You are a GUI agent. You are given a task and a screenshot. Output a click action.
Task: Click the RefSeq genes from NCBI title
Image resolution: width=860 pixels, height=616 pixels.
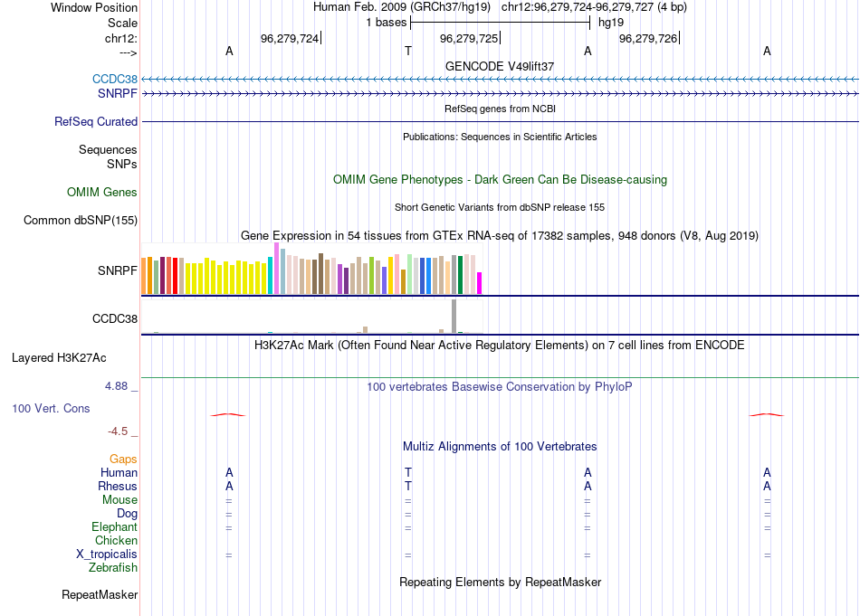pyautogui.click(x=500, y=109)
